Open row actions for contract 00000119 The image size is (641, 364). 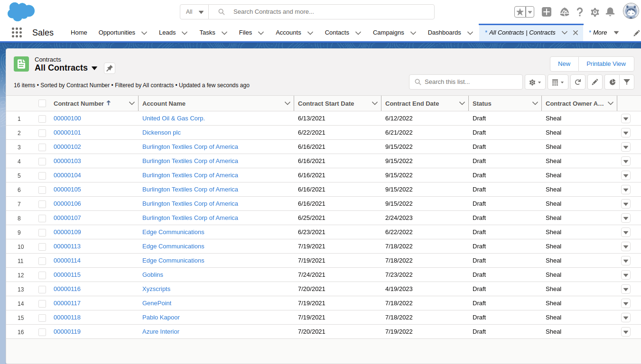pyautogui.click(x=626, y=332)
